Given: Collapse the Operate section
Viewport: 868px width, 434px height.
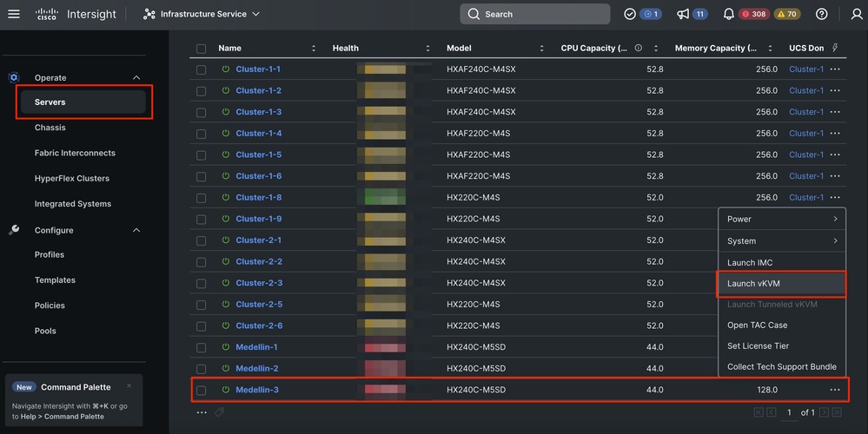Looking at the screenshot, I should (x=136, y=78).
